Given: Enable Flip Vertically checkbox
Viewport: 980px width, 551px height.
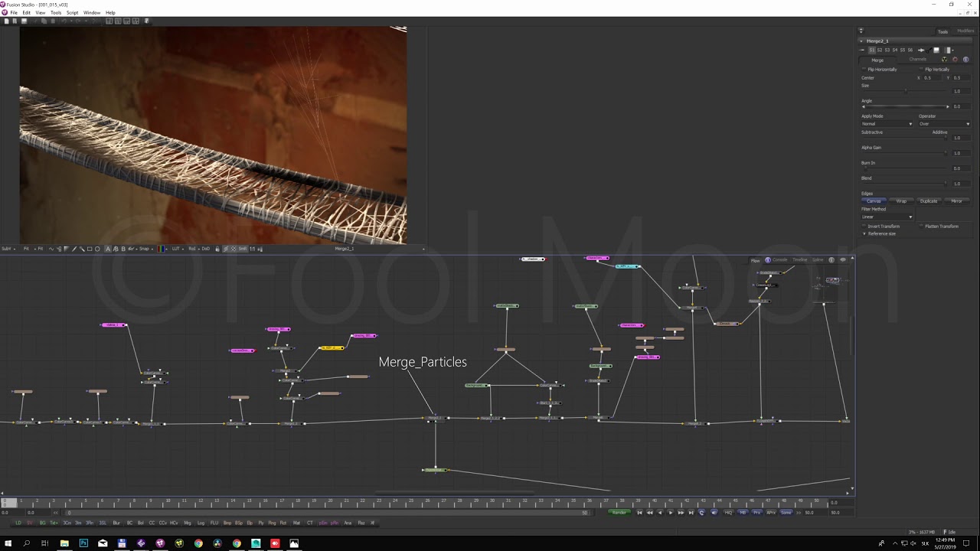Looking at the screenshot, I should (x=921, y=70).
